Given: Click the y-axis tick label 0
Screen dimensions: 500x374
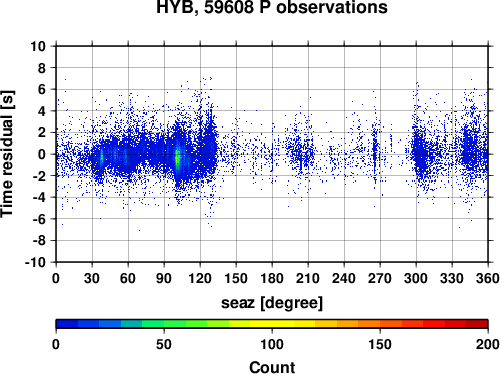Looking at the screenshot, I should coord(42,154).
